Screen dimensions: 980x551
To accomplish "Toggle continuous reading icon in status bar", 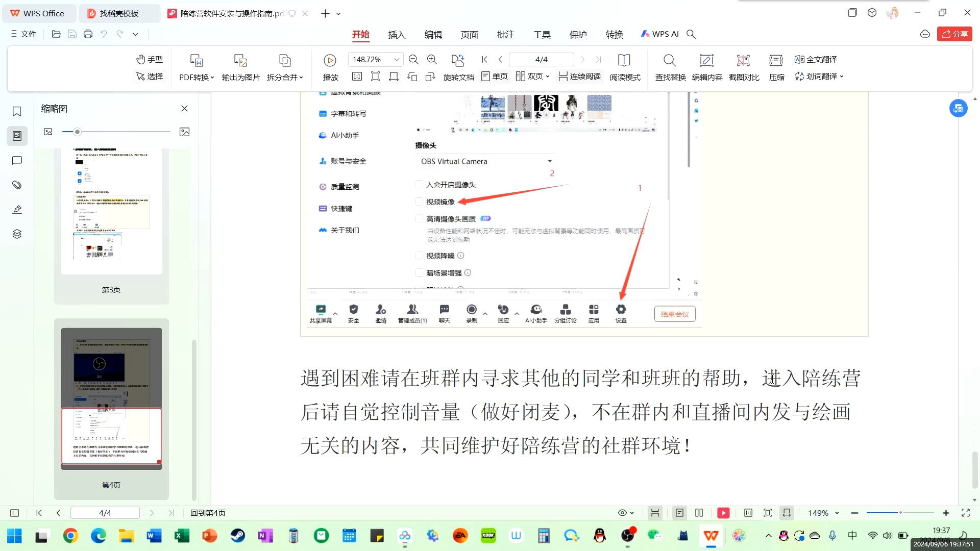I will point(655,513).
